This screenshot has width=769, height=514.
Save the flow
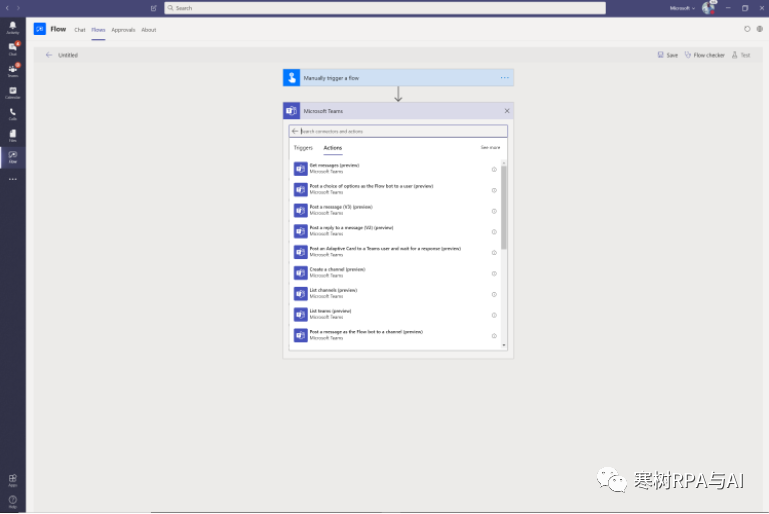667,55
